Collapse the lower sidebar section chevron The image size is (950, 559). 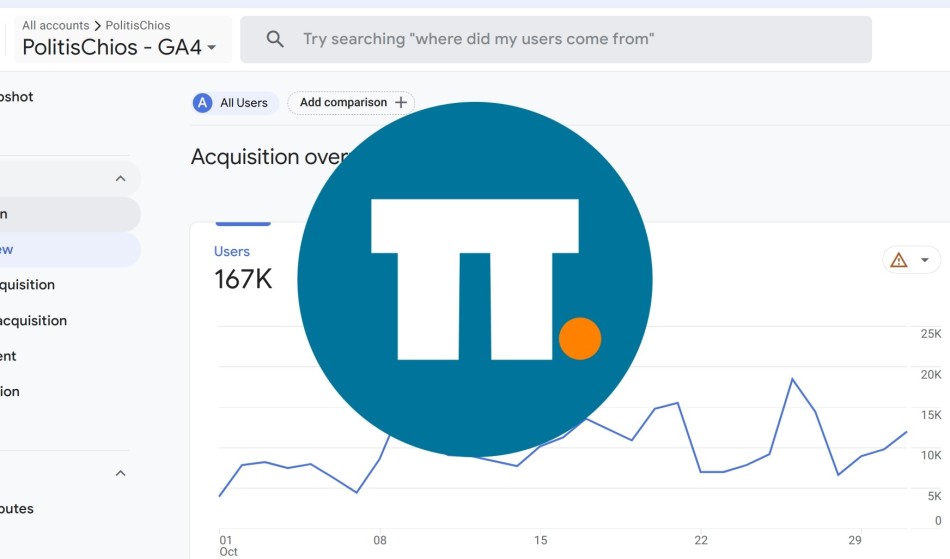[121, 473]
